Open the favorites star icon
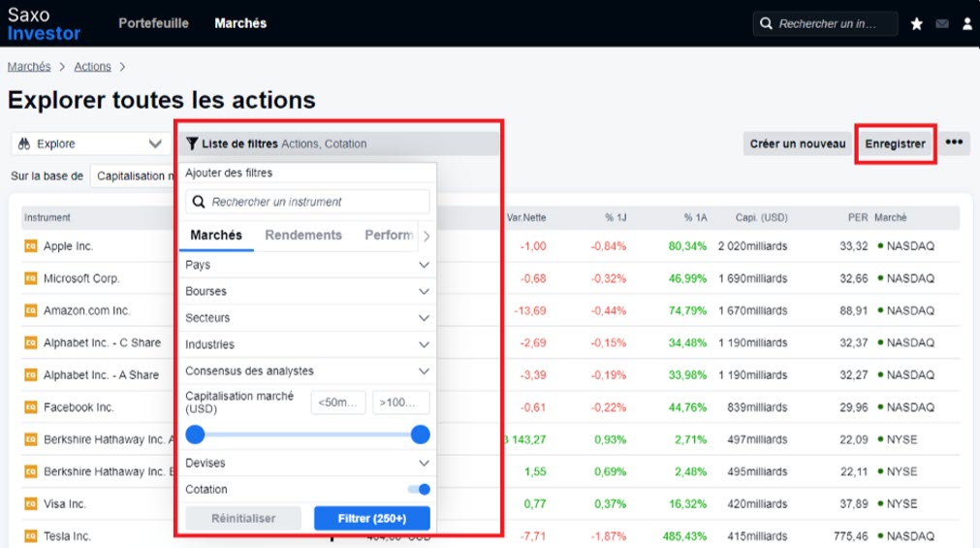Screen dimensions: 980x548 [916, 24]
